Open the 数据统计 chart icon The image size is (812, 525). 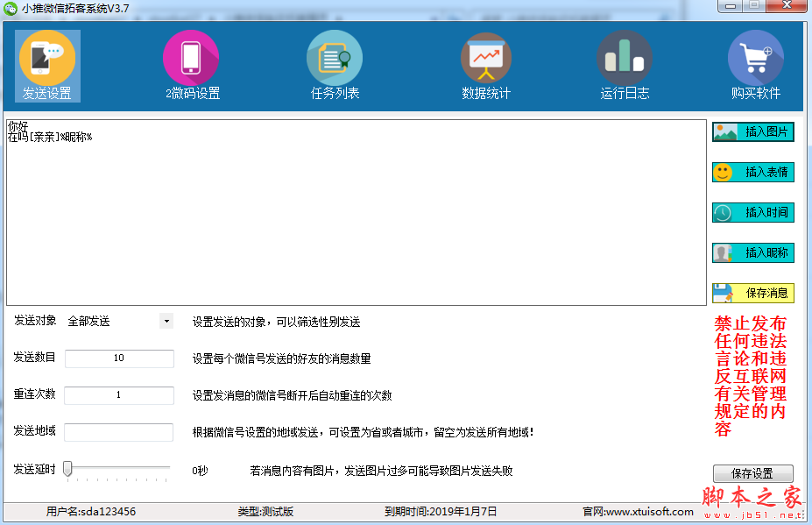point(486,66)
